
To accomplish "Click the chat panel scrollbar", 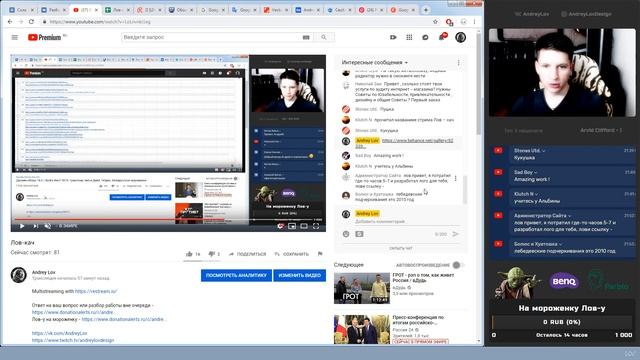I will tap(464, 189).
